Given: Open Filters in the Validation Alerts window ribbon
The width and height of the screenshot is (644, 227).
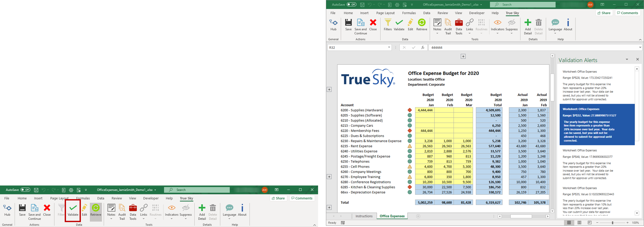Looking at the screenshot, I should tap(388, 25).
